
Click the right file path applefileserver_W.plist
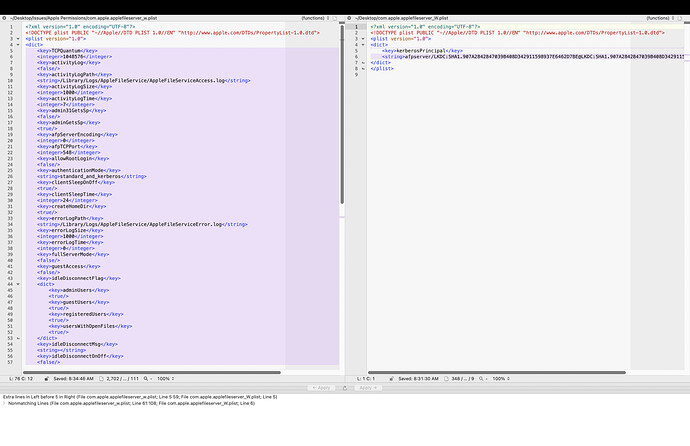tap(401, 18)
